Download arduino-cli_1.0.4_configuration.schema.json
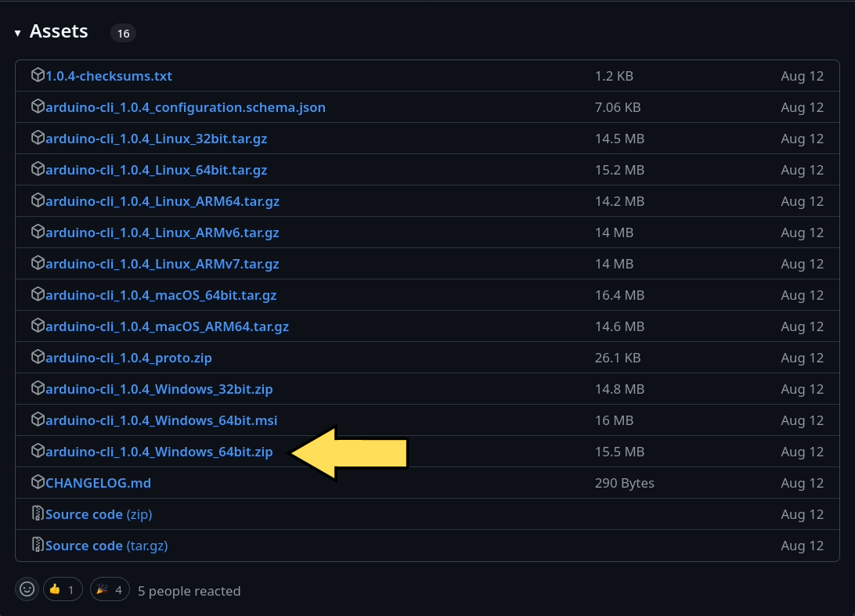Viewport: 855px width, 616px height. pyautogui.click(x=186, y=107)
